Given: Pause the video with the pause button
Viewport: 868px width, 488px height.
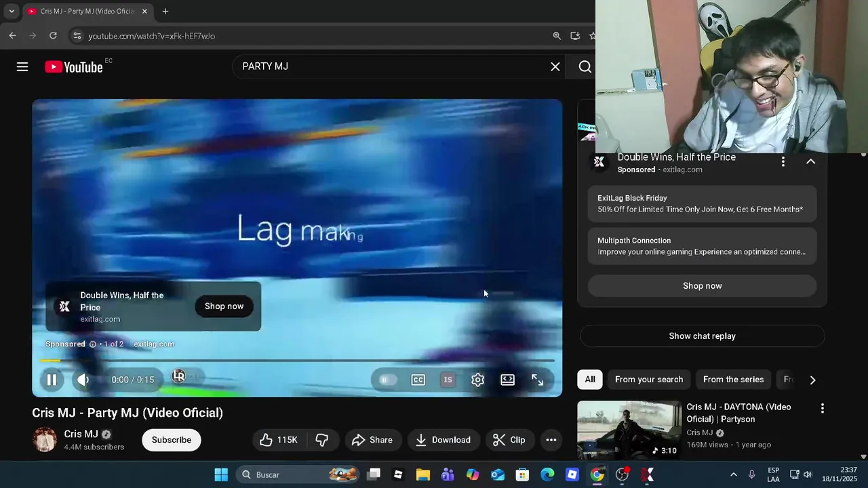Looking at the screenshot, I should (52, 380).
